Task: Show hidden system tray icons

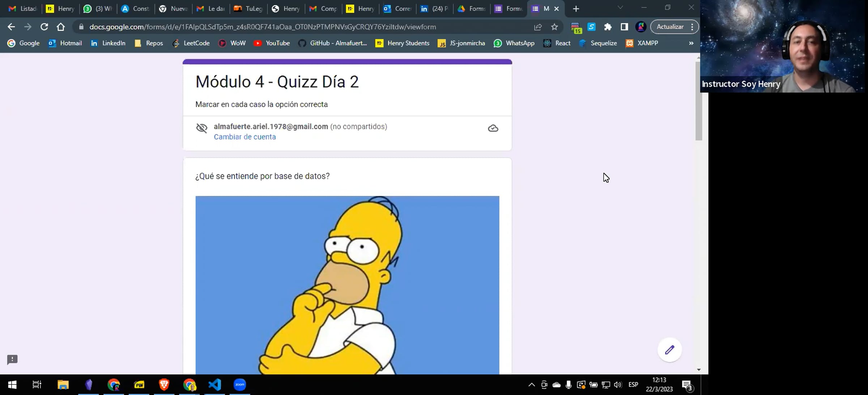Action: click(x=531, y=385)
